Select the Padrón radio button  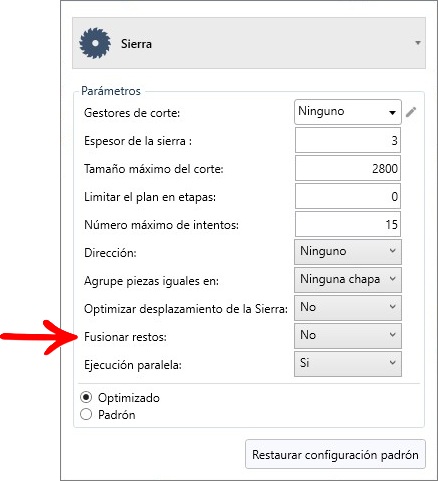pos(86,414)
